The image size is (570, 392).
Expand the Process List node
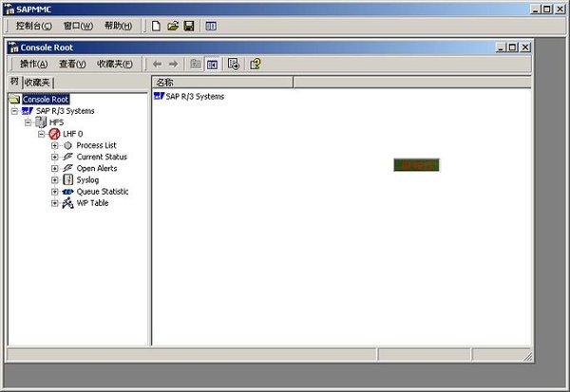click(x=55, y=145)
